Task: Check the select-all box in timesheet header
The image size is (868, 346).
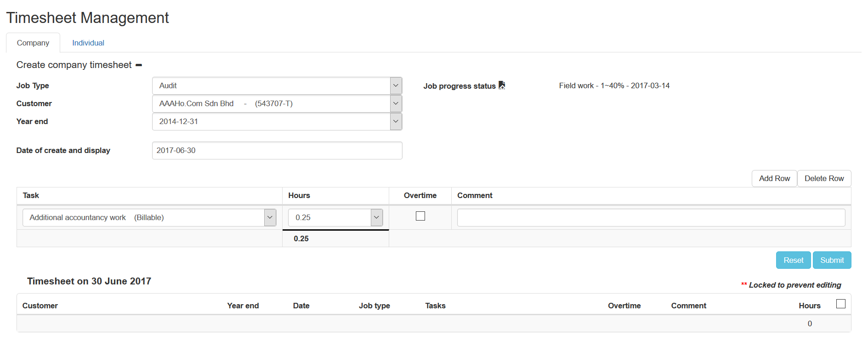Action: (840, 304)
